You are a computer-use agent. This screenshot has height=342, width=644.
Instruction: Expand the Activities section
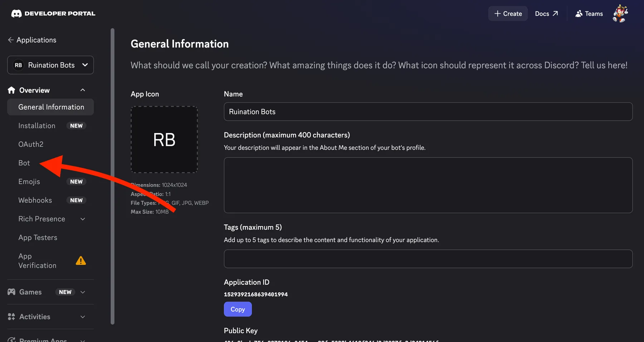[x=83, y=317]
